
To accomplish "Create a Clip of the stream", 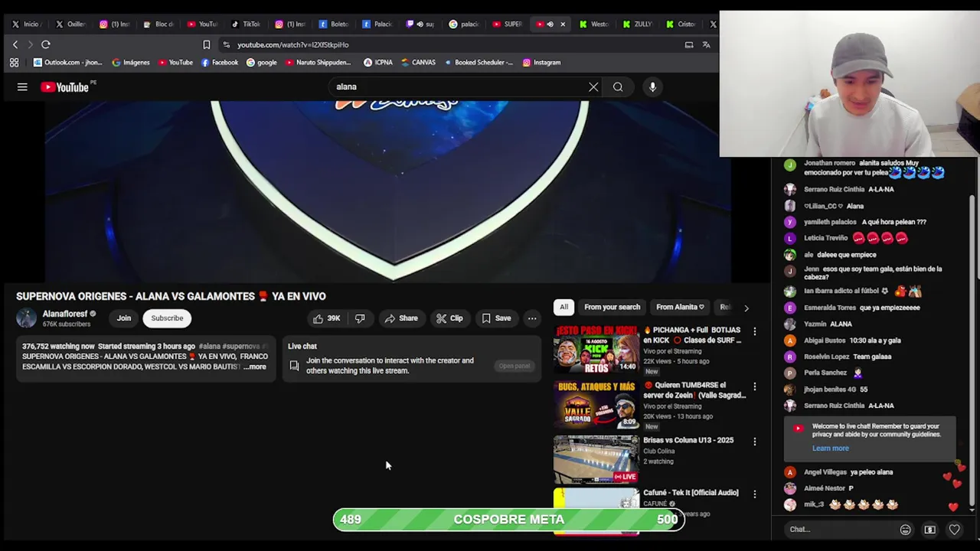I will (x=449, y=318).
